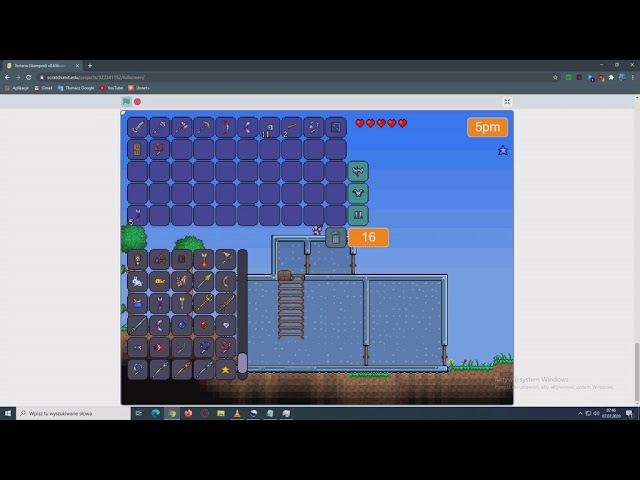Open File Explorer from the taskbar
640x480 pixels.
click(221, 413)
